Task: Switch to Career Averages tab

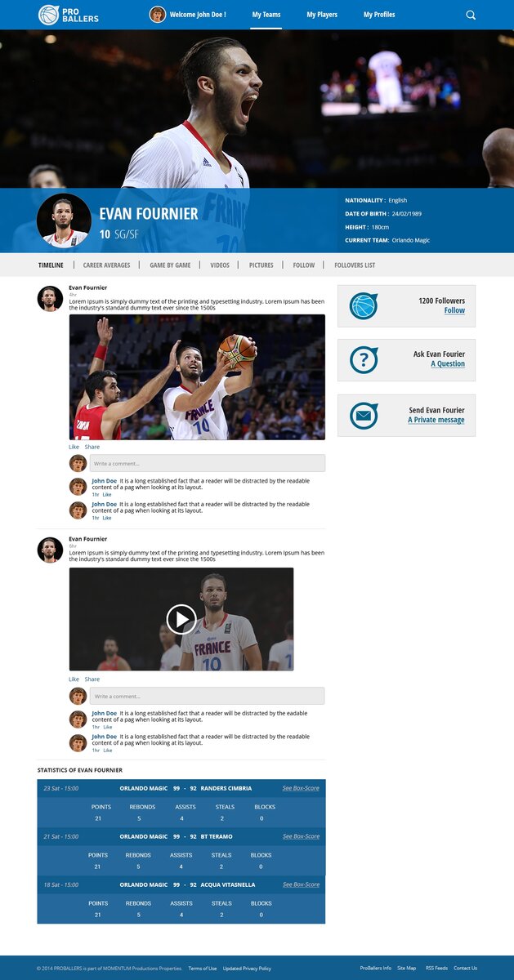Action: 106,265
